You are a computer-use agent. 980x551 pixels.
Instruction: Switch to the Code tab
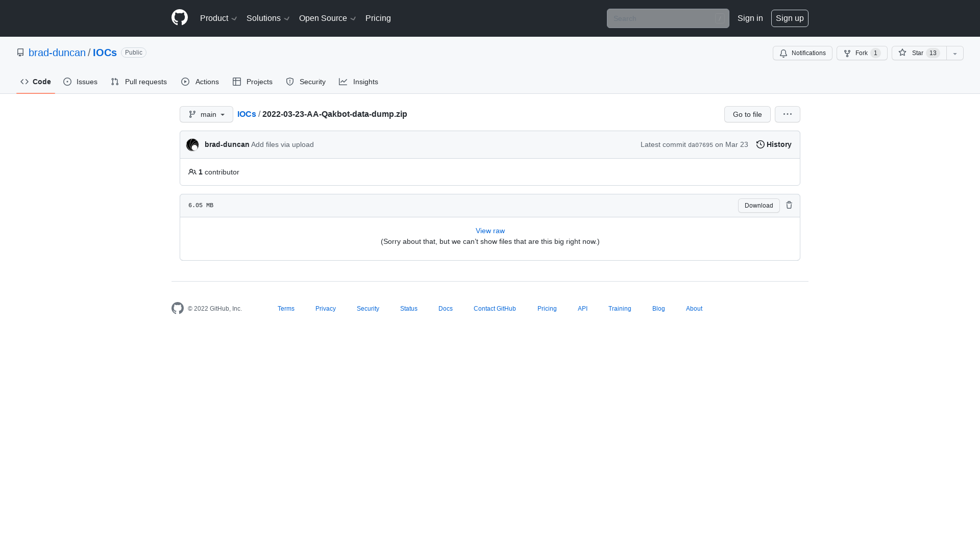point(36,82)
